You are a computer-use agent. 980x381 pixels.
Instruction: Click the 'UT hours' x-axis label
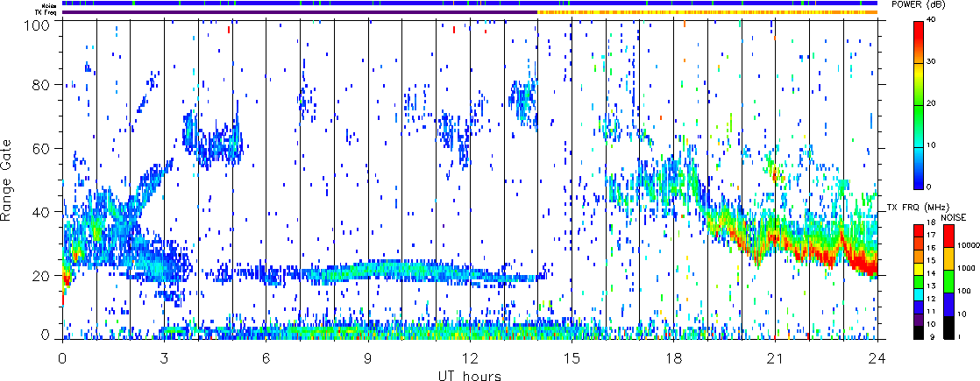click(x=470, y=375)
